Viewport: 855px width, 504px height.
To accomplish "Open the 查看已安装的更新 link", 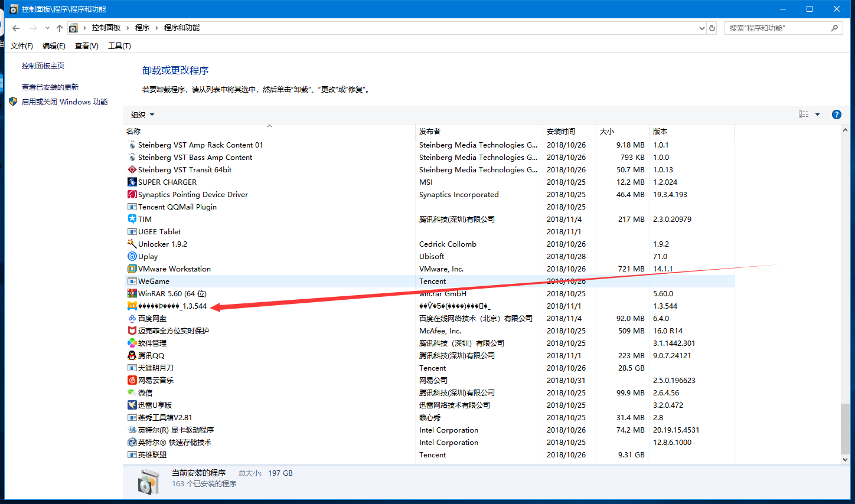I will click(x=50, y=87).
